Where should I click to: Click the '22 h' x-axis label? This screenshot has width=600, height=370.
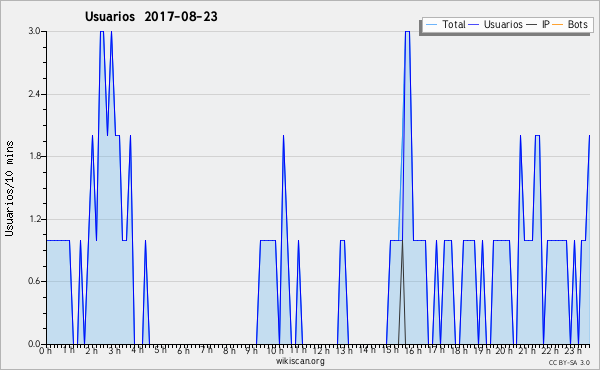click(x=550, y=350)
